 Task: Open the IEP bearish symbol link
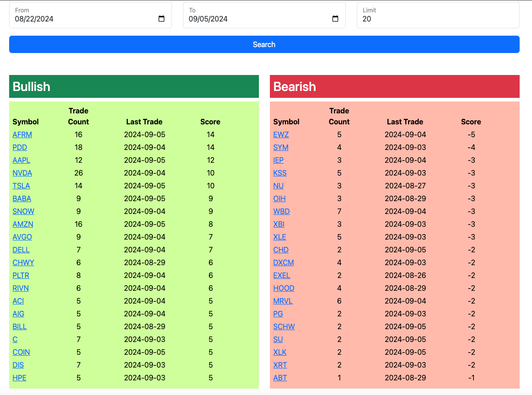pyautogui.click(x=278, y=160)
